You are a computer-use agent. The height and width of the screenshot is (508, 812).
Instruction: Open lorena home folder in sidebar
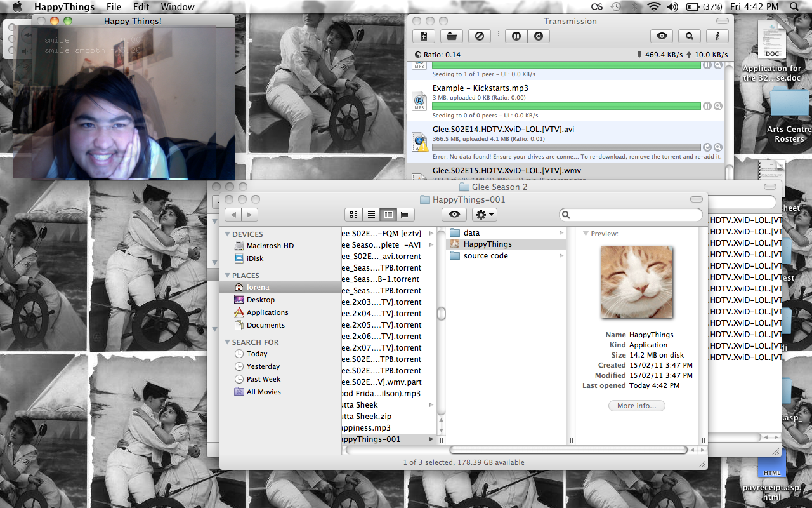click(x=280, y=287)
